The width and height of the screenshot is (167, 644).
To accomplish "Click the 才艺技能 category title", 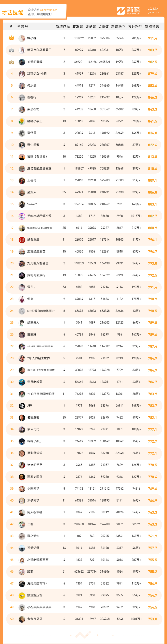I will click(x=13, y=13).
